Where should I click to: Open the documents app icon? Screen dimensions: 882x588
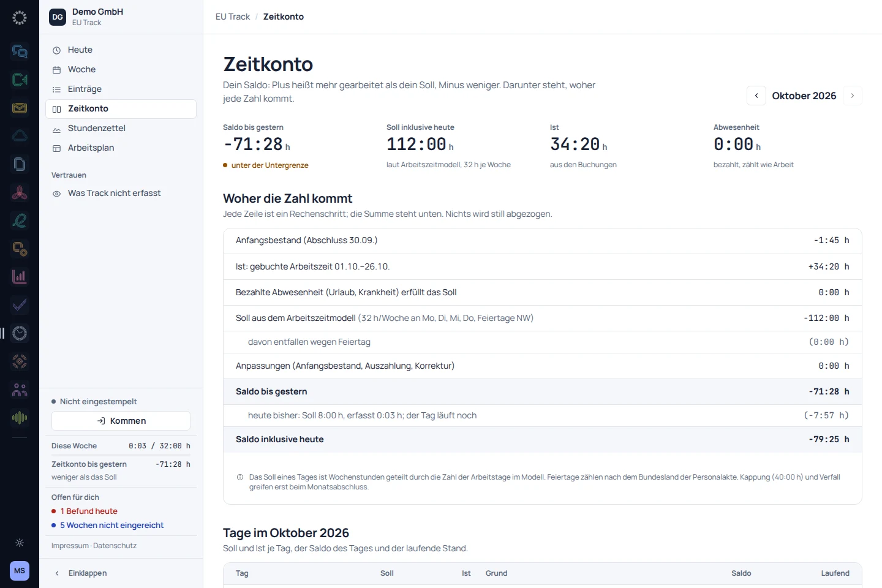point(20,164)
